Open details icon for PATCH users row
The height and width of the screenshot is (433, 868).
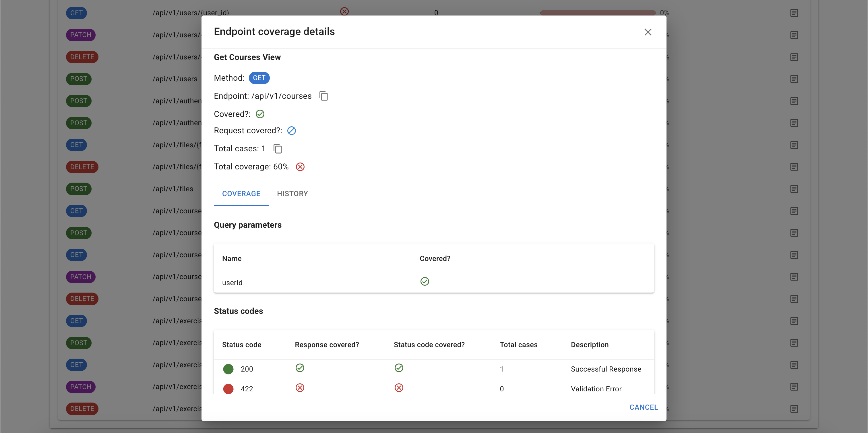(x=794, y=35)
